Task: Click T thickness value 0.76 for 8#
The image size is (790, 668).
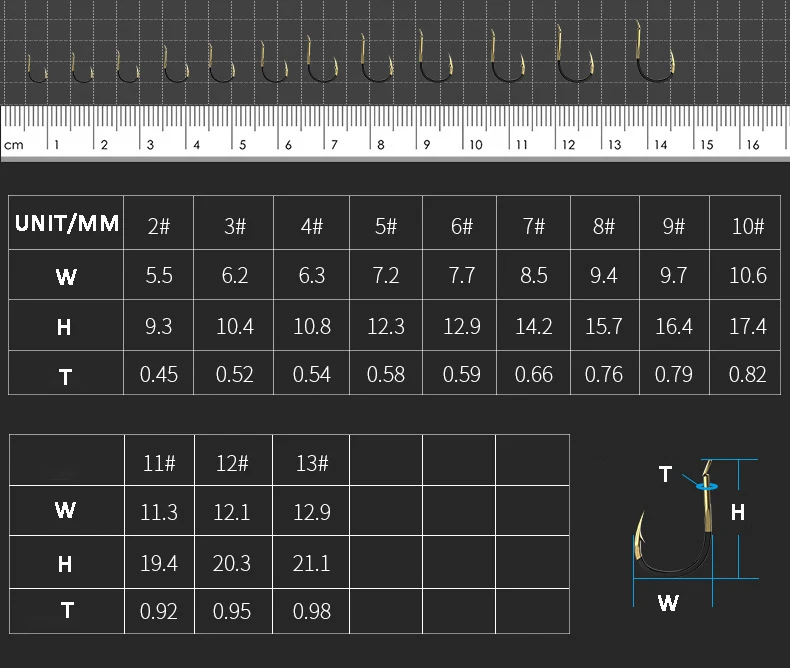Action: 604,374
